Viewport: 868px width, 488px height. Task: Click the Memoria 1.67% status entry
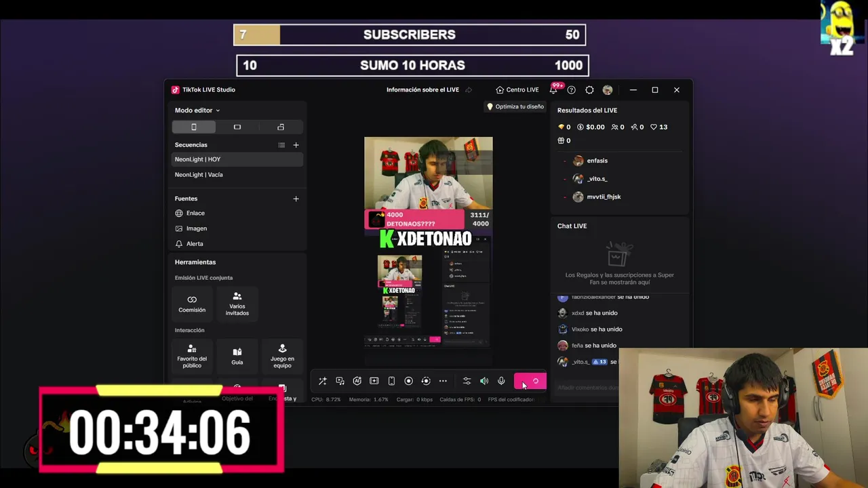pyautogui.click(x=368, y=399)
